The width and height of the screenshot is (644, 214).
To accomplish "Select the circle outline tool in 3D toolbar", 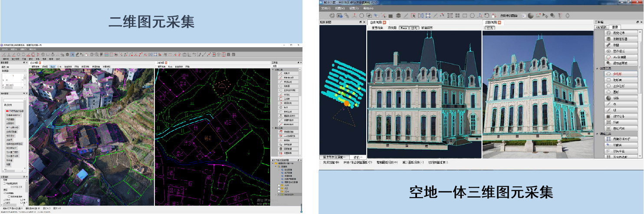I will click(361, 16).
